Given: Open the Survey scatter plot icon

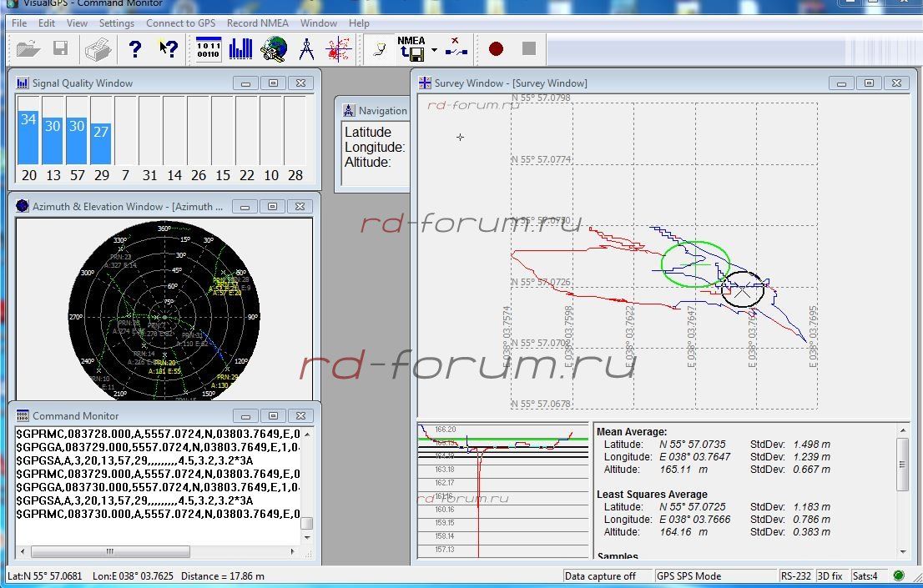Looking at the screenshot, I should coord(339,49).
